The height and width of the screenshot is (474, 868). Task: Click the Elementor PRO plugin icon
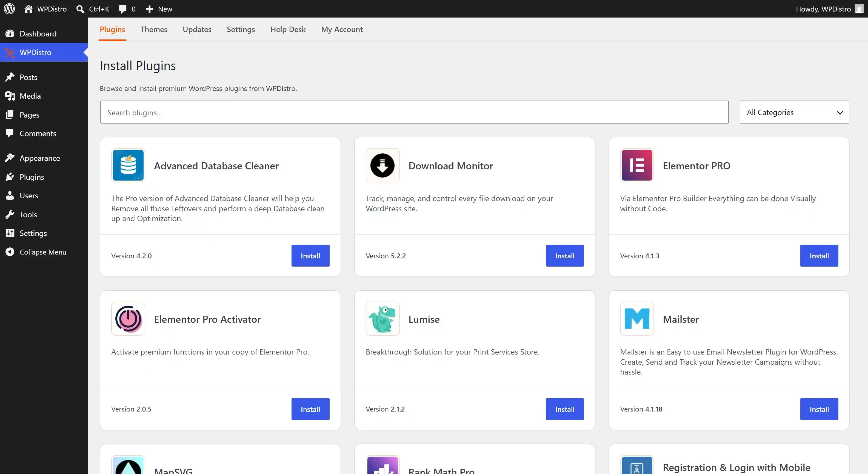pyautogui.click(x=637, y=165)
